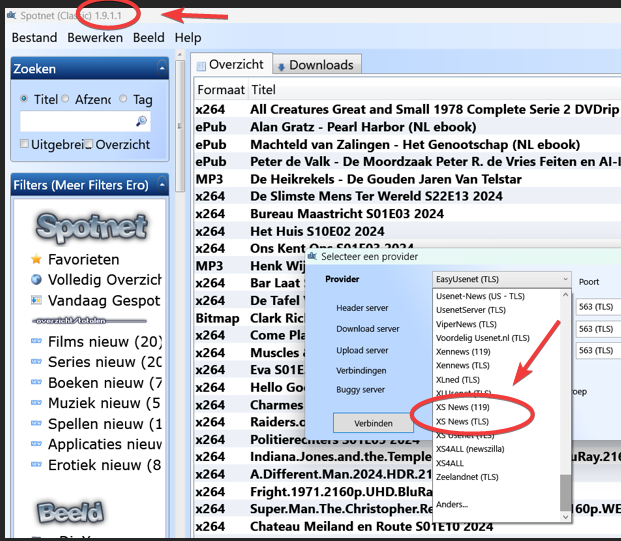This screenshot has width=621, height=541.
Task: Select the Tag radio button
Action: coord(123,99)
